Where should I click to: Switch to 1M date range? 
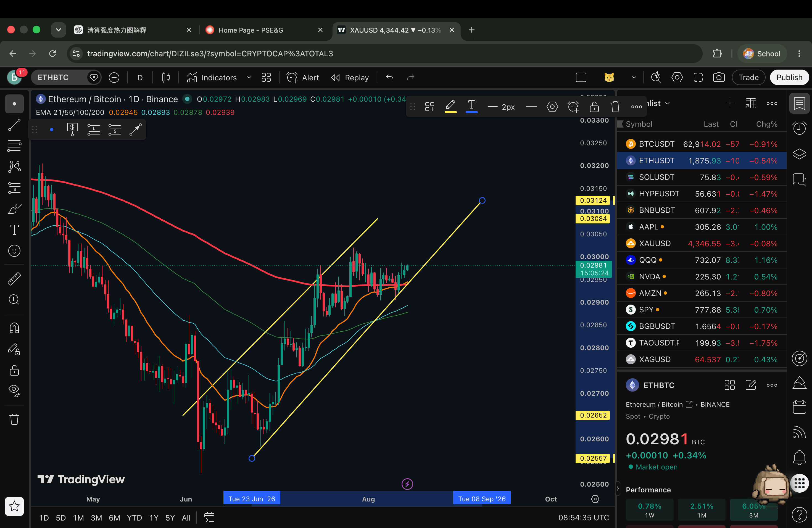[x=78, y=518]
